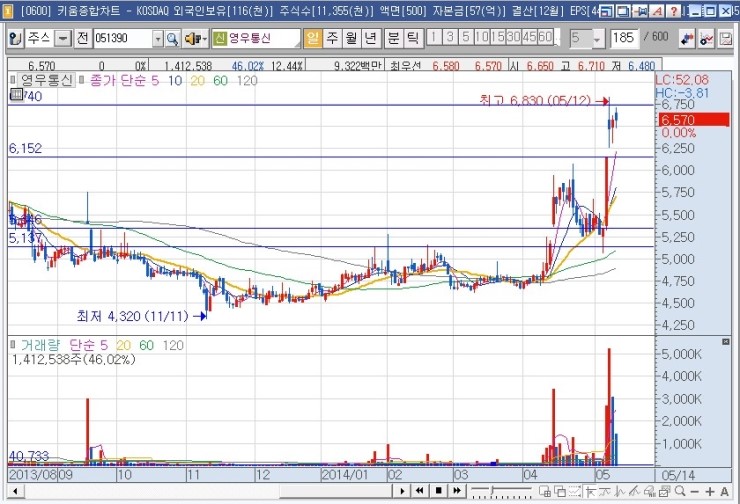Click the candle count field 185
Screen dimensions: 740x504
click(624, 38)
